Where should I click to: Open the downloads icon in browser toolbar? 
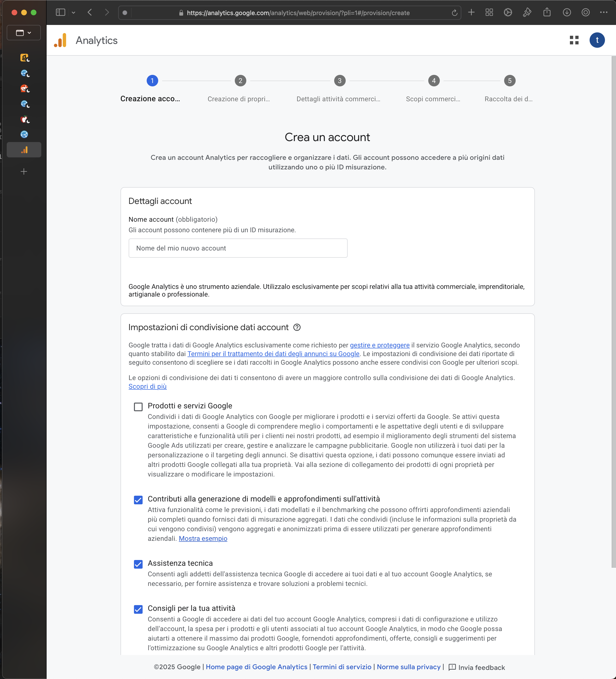(567, 13)
